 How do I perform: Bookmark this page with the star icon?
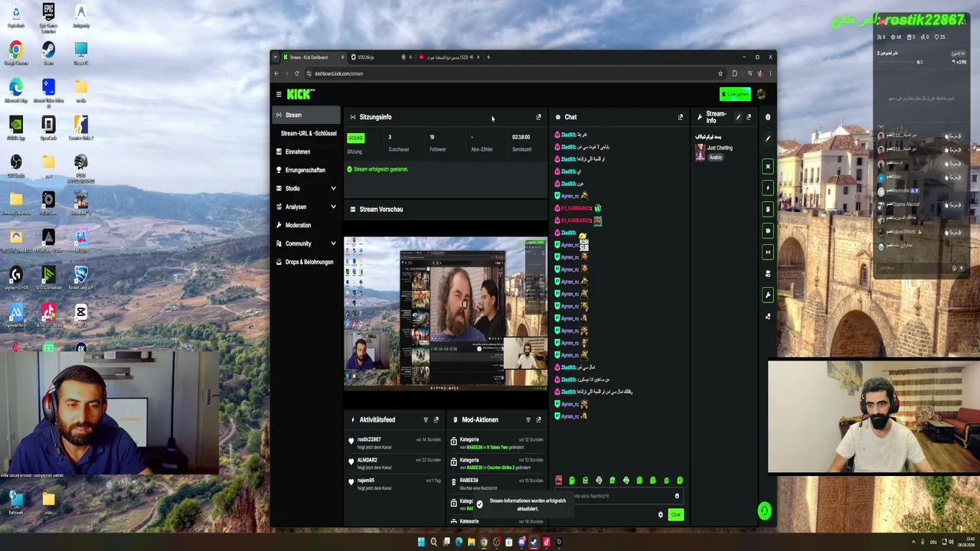(720, 73)
